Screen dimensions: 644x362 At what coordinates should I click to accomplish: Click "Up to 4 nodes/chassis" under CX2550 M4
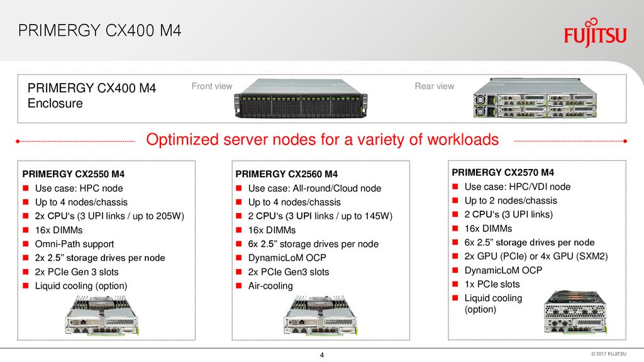(x=81, y=202)
